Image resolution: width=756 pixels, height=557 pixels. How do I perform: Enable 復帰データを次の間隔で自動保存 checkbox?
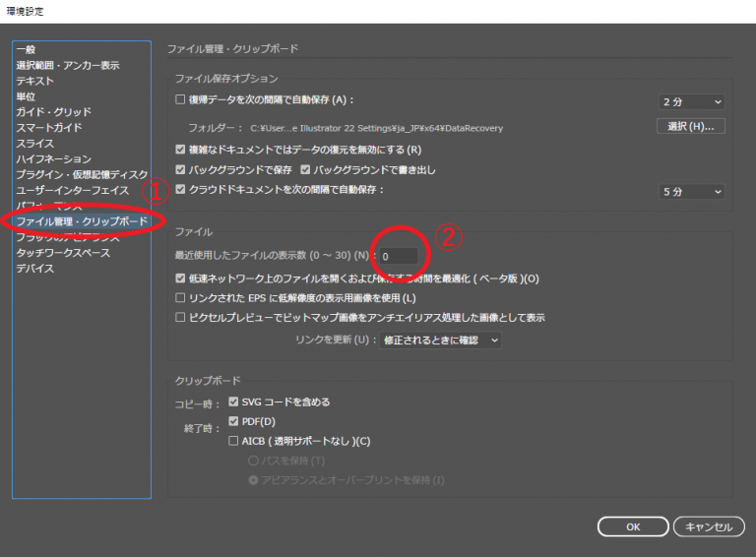(x=180, y=99)
